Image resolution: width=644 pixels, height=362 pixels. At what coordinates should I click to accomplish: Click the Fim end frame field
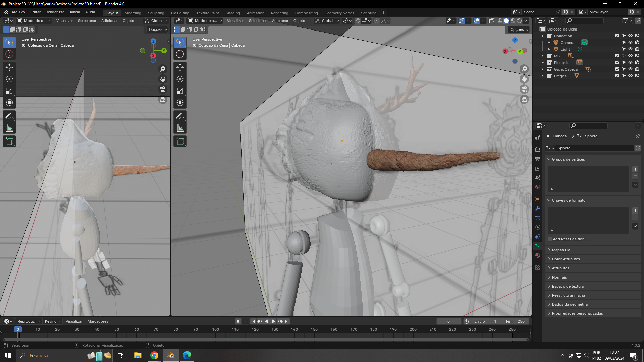[516, 321]
